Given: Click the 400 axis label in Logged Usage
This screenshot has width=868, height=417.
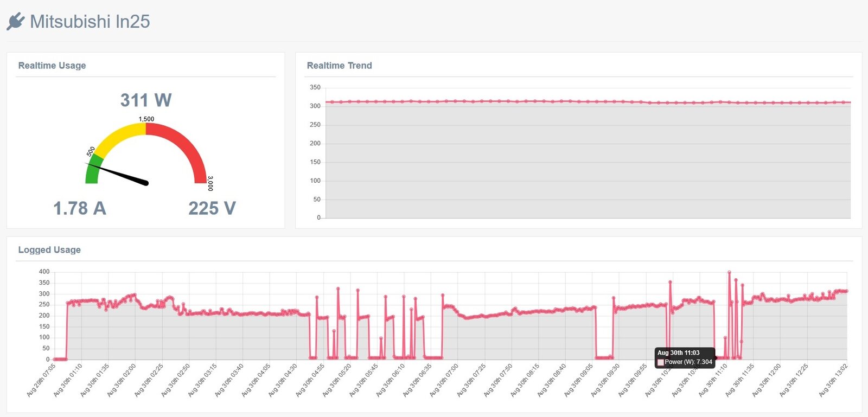Looking at the screenshot, I should tap(44, 272).
